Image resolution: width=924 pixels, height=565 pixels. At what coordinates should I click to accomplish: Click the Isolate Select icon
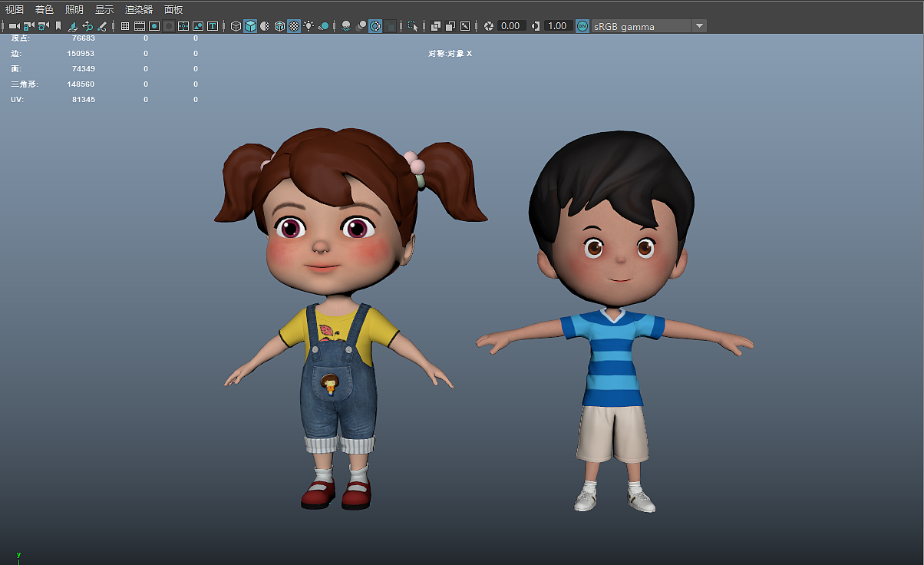(x=413, y=26)
